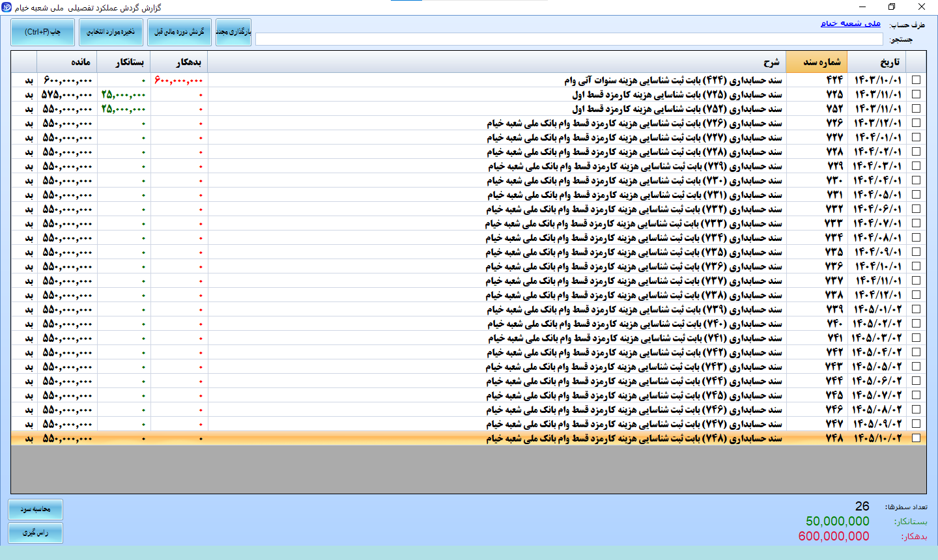Check the box for voucher ۴۲۴ row
Screen dimensions: 938x560
(x=916, y=80)
